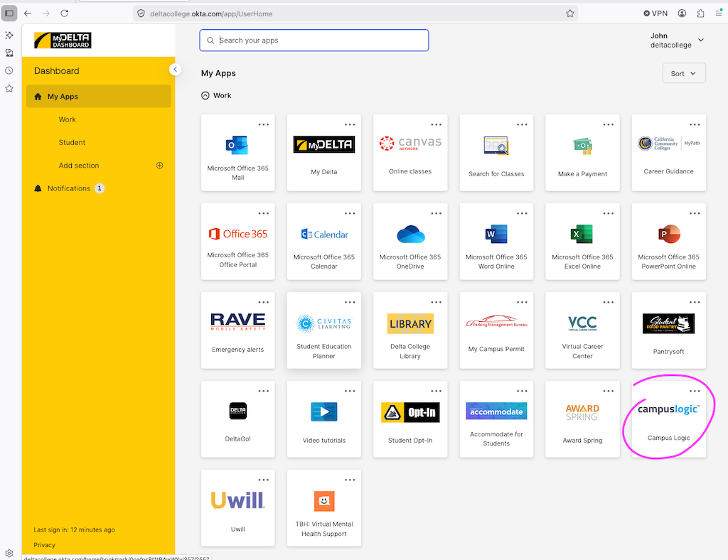Open options menu for Microsoft Office 365 Mail
This screenshot has height=560, width=728.
[264, 124]
